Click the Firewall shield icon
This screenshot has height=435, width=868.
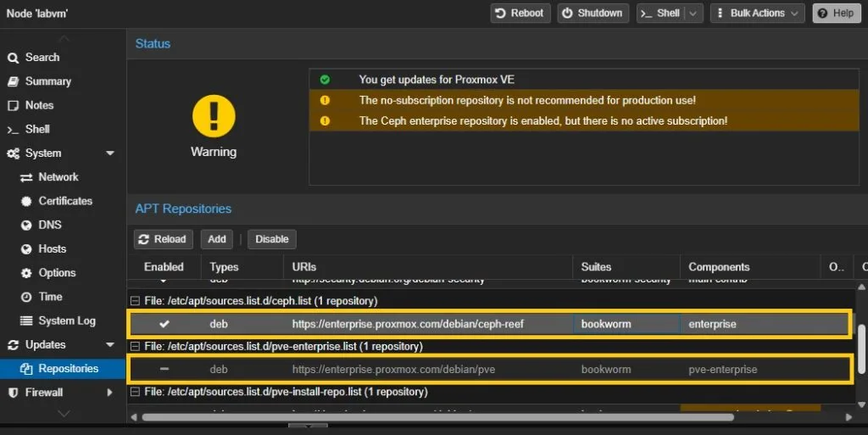pos(14,393)
